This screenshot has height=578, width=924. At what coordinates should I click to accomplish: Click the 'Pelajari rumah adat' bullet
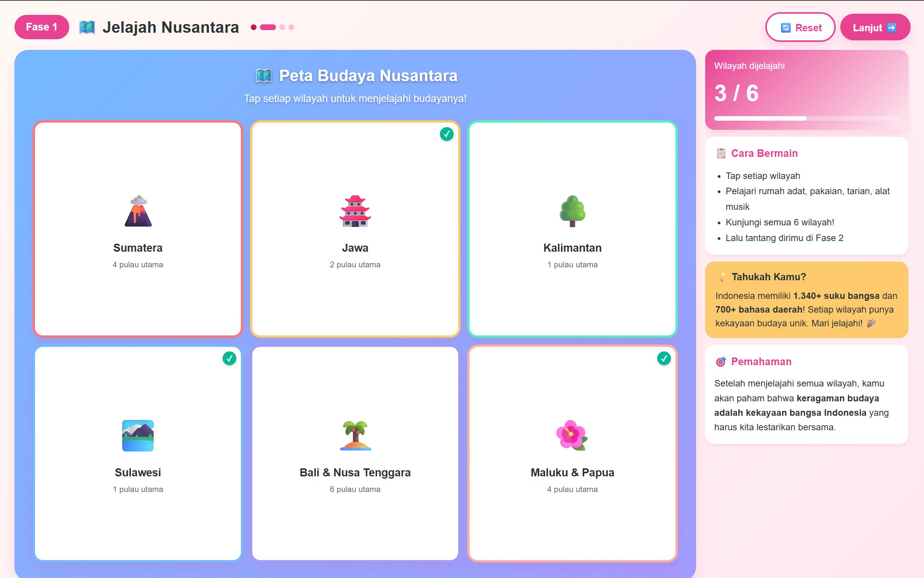pos(808,199)
